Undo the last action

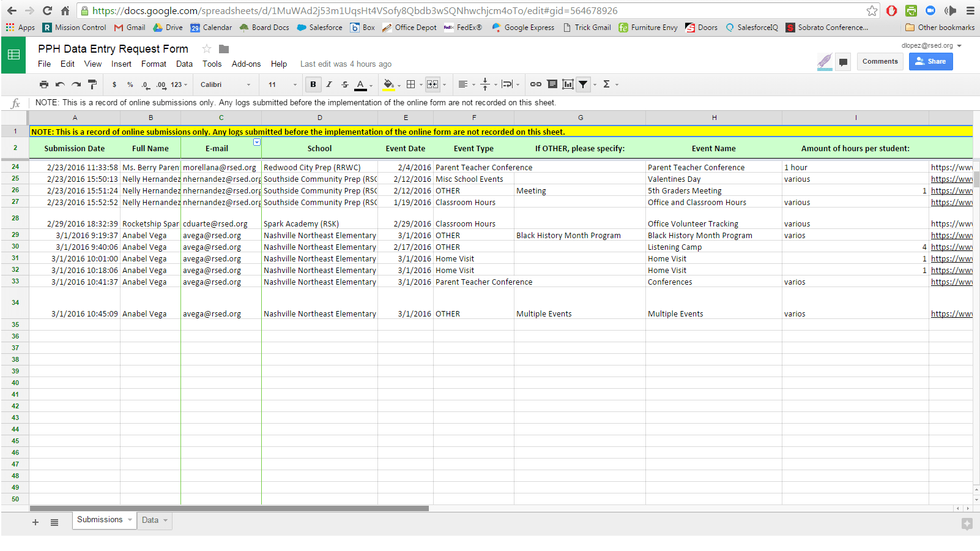coord(59,84)
